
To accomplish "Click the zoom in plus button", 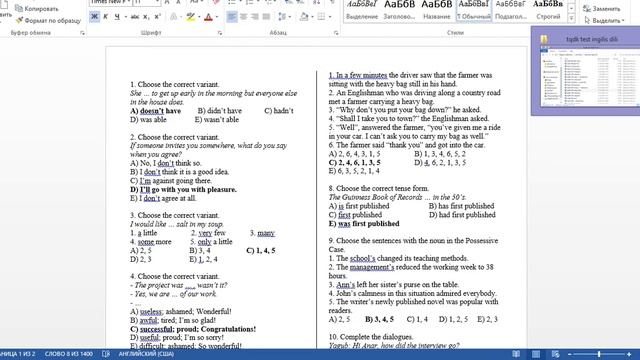I will pos(629,354).
